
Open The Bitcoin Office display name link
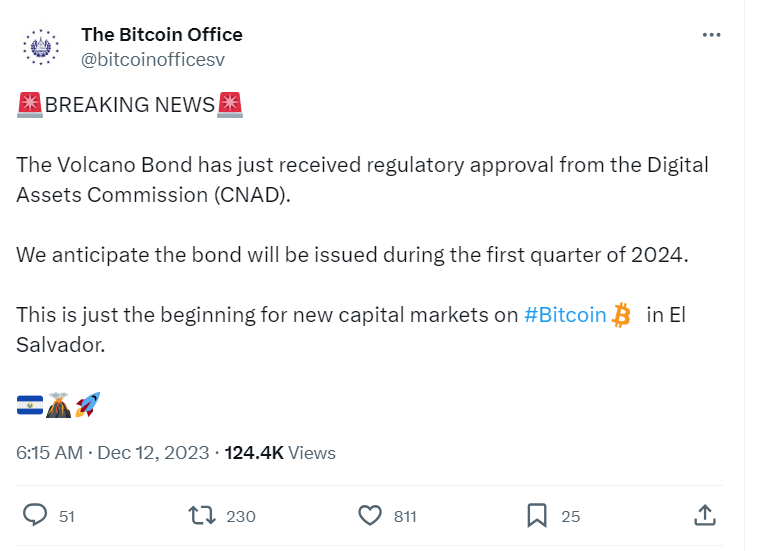click(162, 35)
